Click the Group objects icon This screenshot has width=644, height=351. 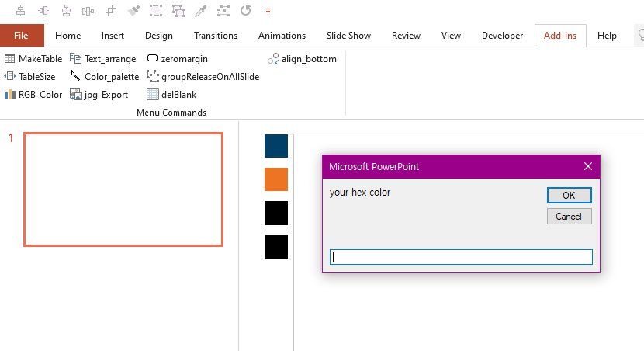[156, 11]
